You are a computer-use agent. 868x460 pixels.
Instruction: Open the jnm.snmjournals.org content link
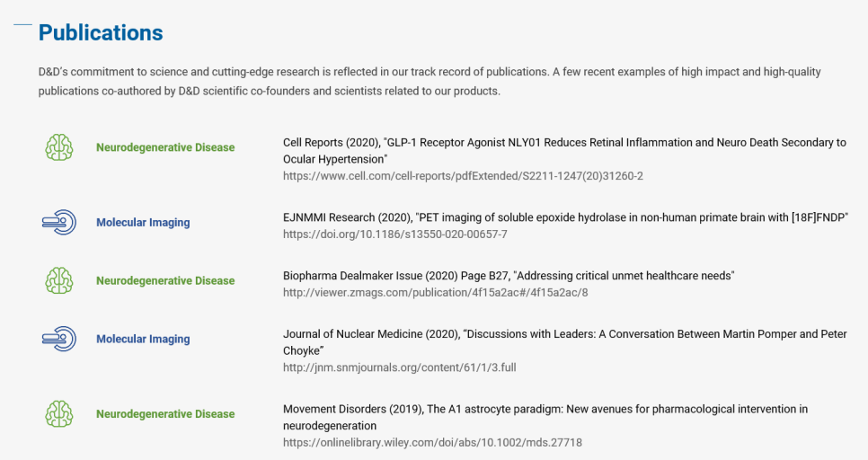click(399, 367)
